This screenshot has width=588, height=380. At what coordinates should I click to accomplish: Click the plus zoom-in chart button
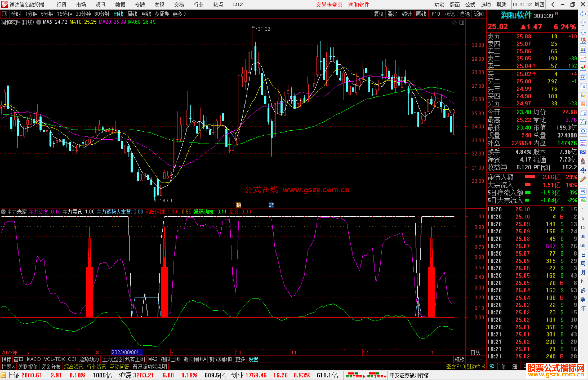[471, 359]
